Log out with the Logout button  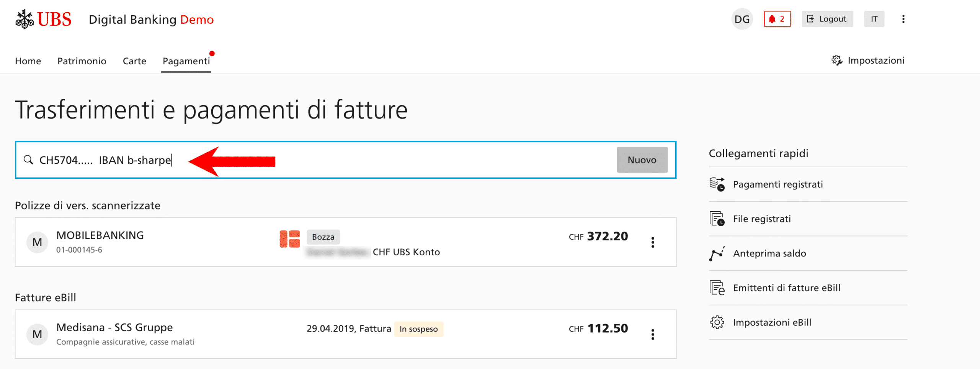point(827,19)
